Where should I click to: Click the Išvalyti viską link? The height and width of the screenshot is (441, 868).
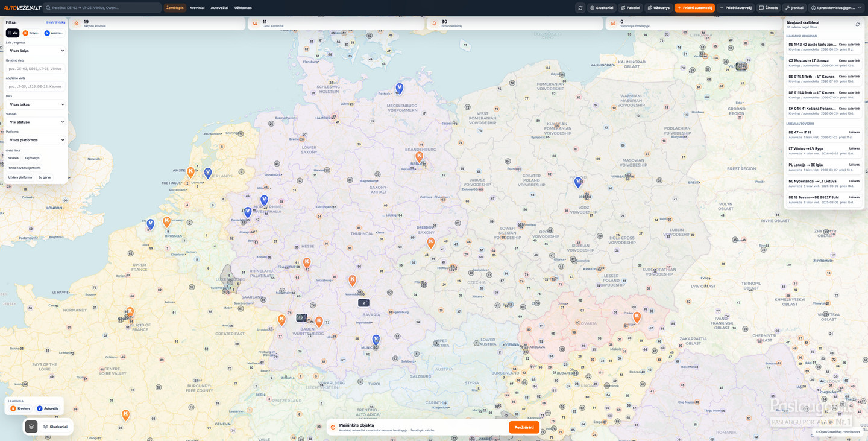[x=55, y=22]
